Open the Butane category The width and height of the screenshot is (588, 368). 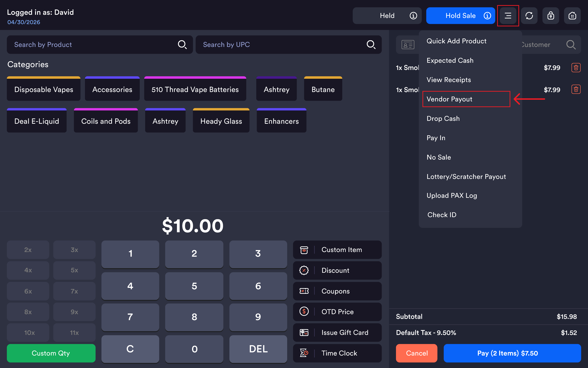click(x=323, y=89)
